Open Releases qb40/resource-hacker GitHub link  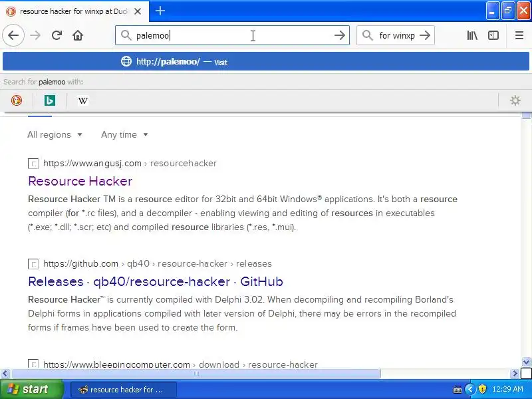click(156, 281)
